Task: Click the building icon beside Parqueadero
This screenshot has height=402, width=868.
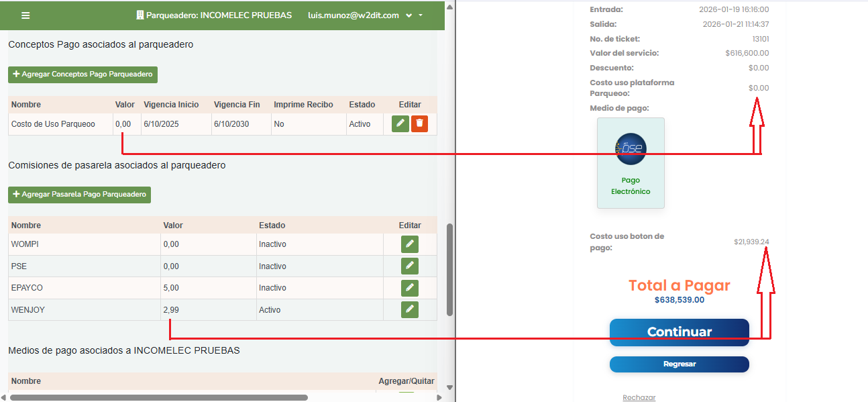Action: tap(140, 15)
